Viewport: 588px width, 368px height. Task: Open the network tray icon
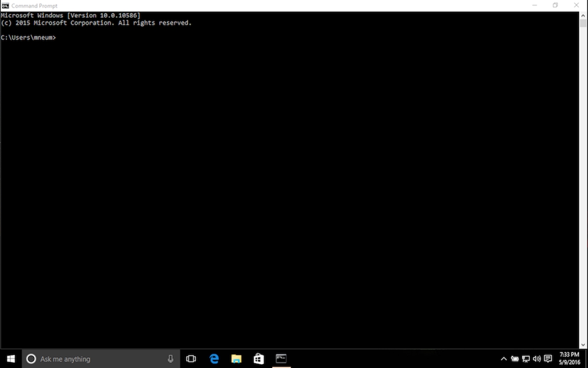pos(526,359)
